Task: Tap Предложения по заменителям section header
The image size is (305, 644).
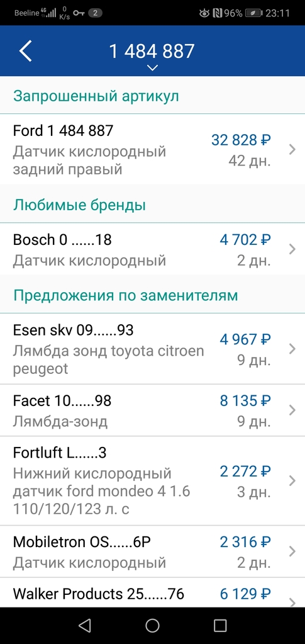Action: (126, 295)
